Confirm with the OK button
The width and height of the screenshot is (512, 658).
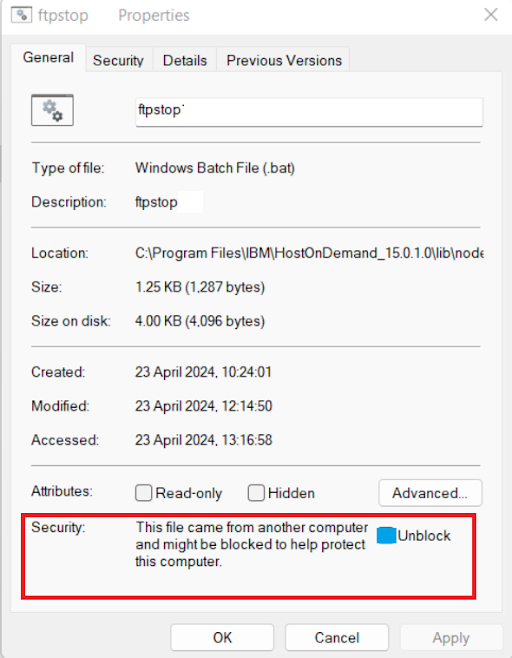222,638
